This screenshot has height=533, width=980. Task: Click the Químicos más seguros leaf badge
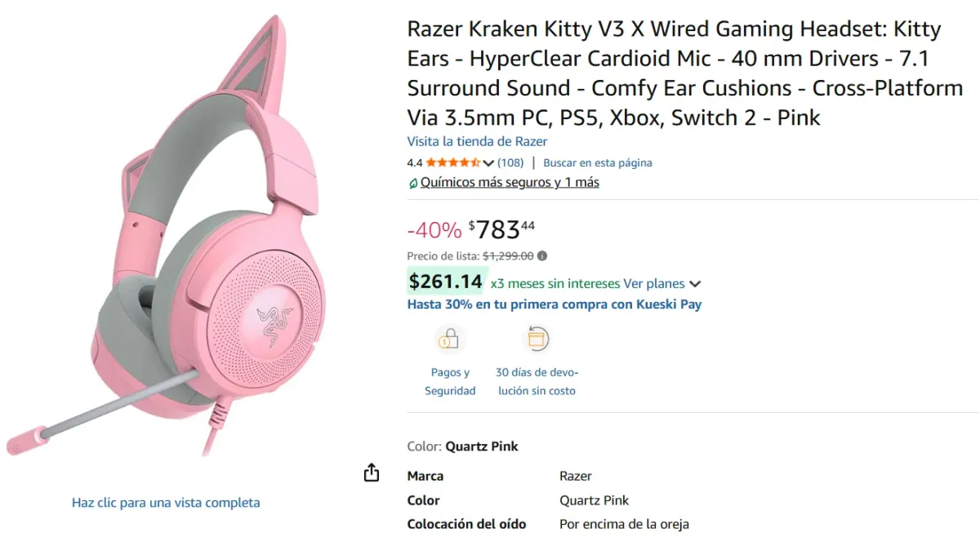(412, 182)
